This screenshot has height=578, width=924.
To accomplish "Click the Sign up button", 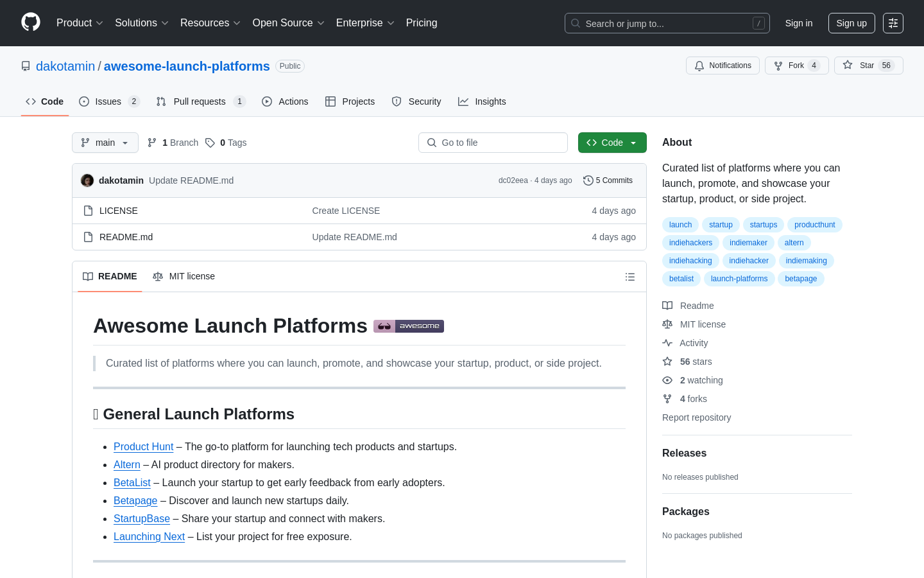I will click(851, 23).
